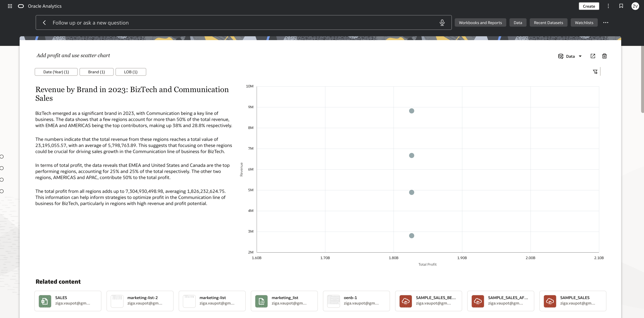Click the SALES Excel file icon
The height and width of the screenshot is (318, 644).
[45, 301]
